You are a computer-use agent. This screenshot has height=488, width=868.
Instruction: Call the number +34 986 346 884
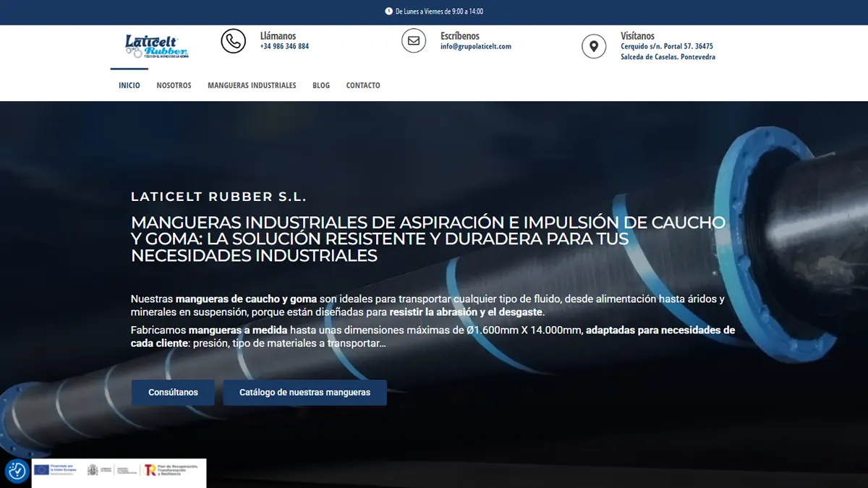[284, 46]
